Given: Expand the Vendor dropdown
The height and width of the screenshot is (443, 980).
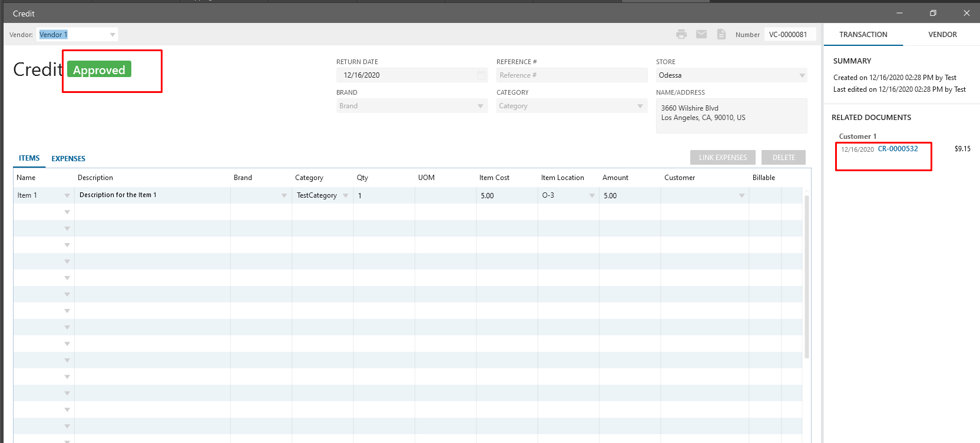Looking at the screenshot, I should pyautogui.click(x=112, y=35).
